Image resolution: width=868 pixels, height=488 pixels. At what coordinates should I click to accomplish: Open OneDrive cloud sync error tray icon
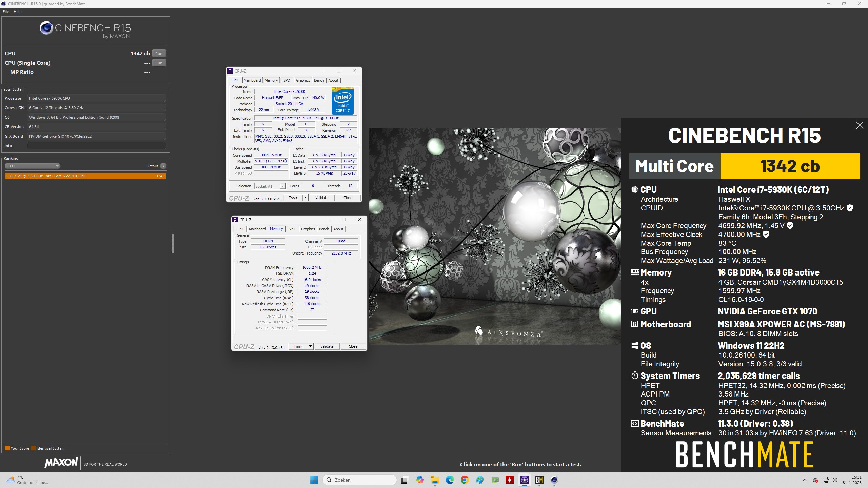point(815,480)
